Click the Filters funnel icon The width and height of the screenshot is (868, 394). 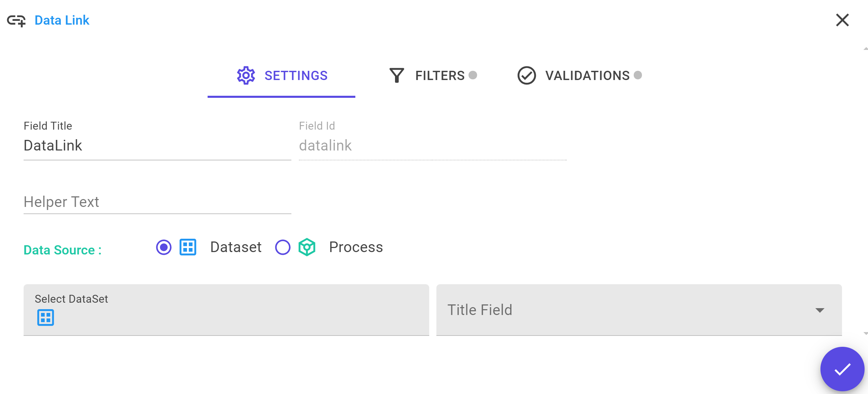[397, 76]
